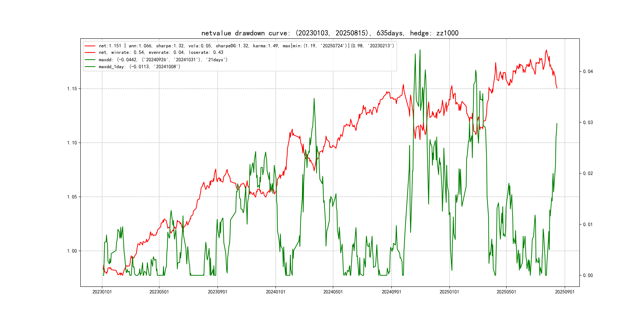Screen dimensions: 644x322
Task: Click the 20250901 x-axis date label
Action: click(x=565, y=292)
